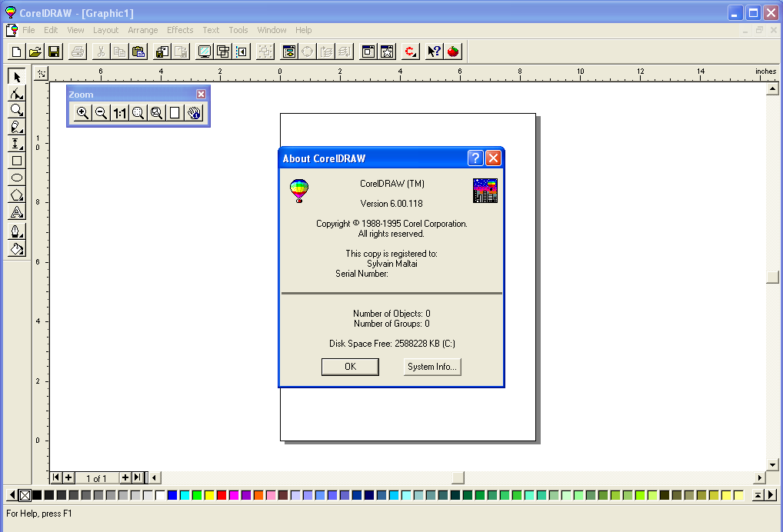The height and width of the screenshot is (532, 783).
Task: Set zoom to 1:1 actual size
Action: point(119,113)
